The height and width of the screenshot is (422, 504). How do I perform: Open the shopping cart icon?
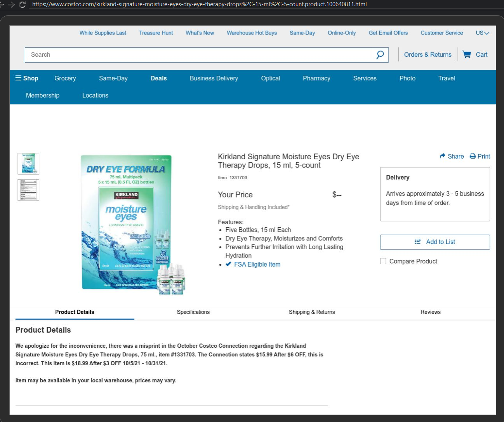coord(467,55)
